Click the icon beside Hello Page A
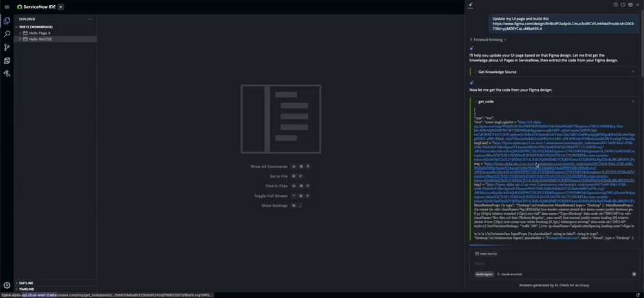Screen dimensions: 644x298 (x=25, y=33)
